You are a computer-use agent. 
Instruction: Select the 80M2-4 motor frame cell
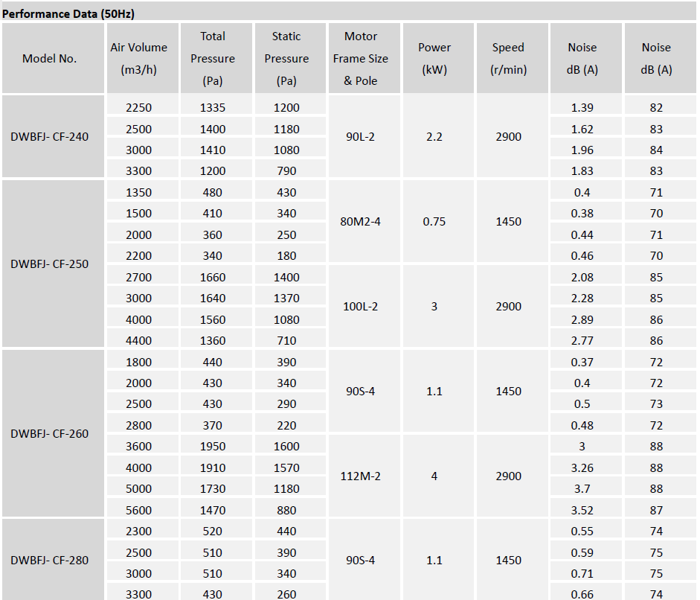(x=361, y=222)
